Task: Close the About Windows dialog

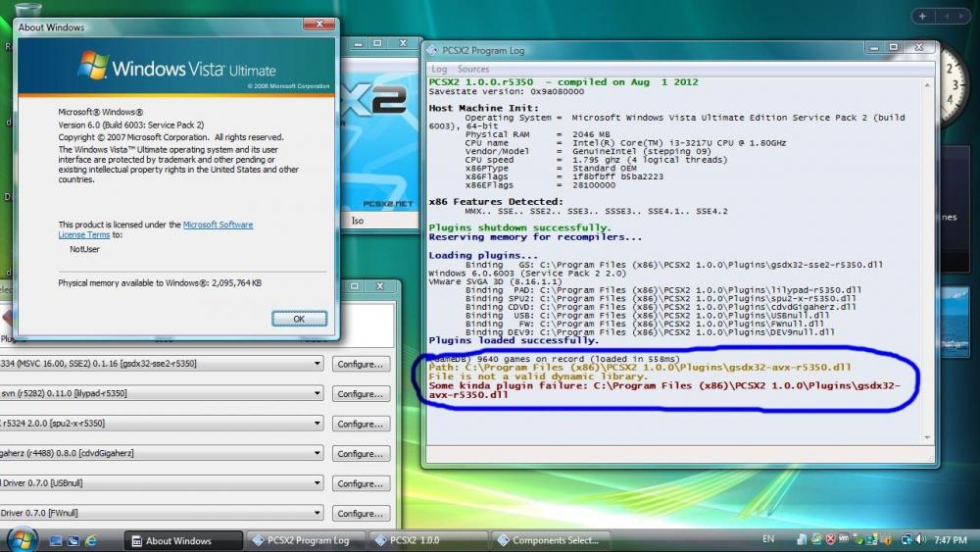Action: [x=319, y=24]
